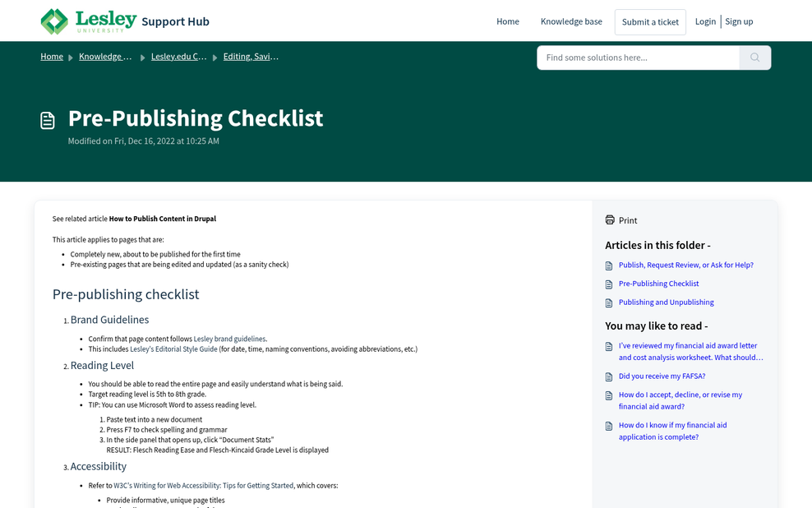812x508 pixels.
Task: Click Paste text into a new document step
Action: coord(155,419)
